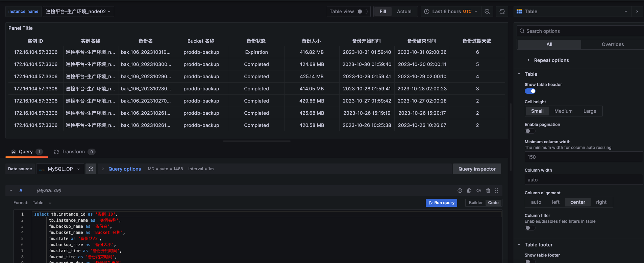Set column alignment to right

point(601,202)
